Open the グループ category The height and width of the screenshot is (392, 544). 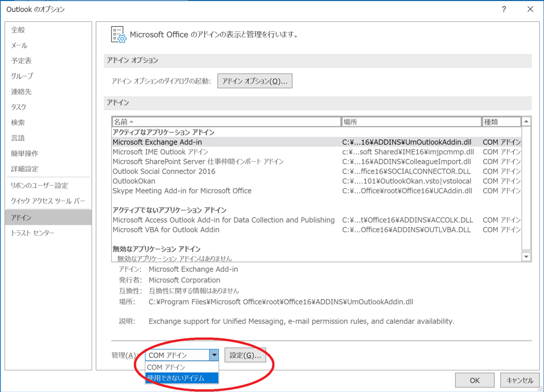point(48,76)
